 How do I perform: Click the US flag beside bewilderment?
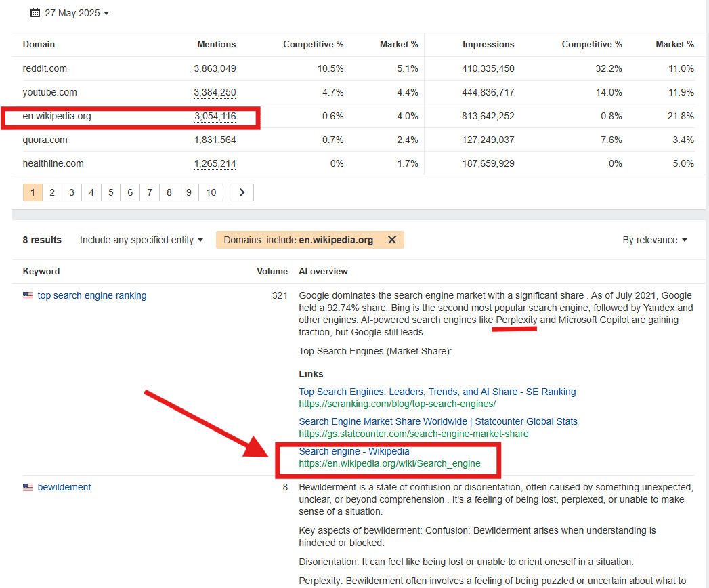pyautogui.click(x=28, y=488)
